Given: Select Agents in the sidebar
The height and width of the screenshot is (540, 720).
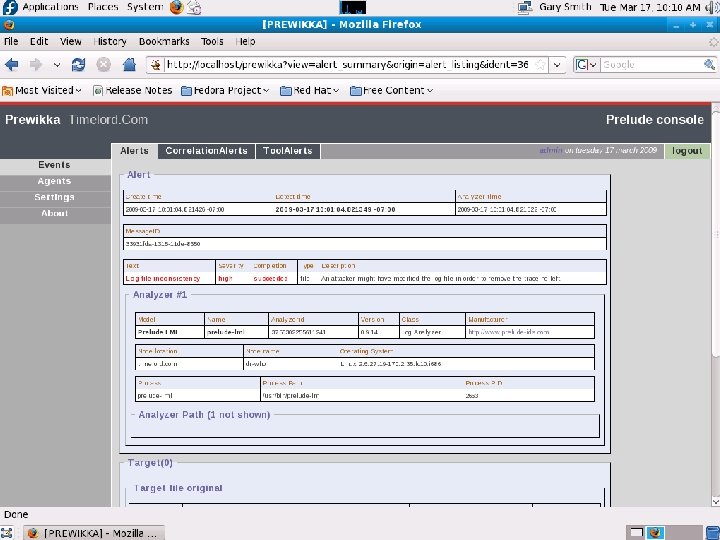Looking at the screenshot, I should (x=54, y=181).
